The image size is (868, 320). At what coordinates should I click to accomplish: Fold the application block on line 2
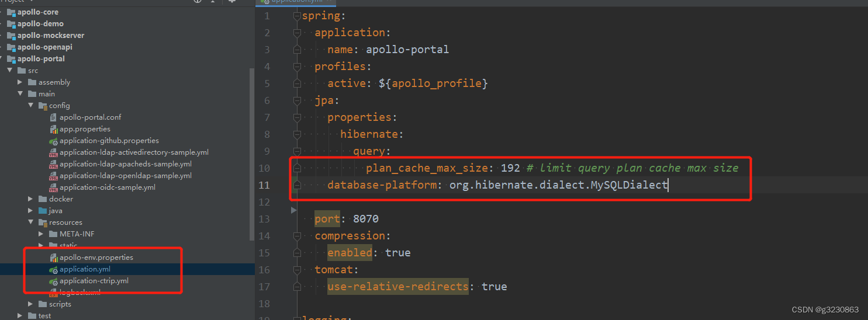297,33
